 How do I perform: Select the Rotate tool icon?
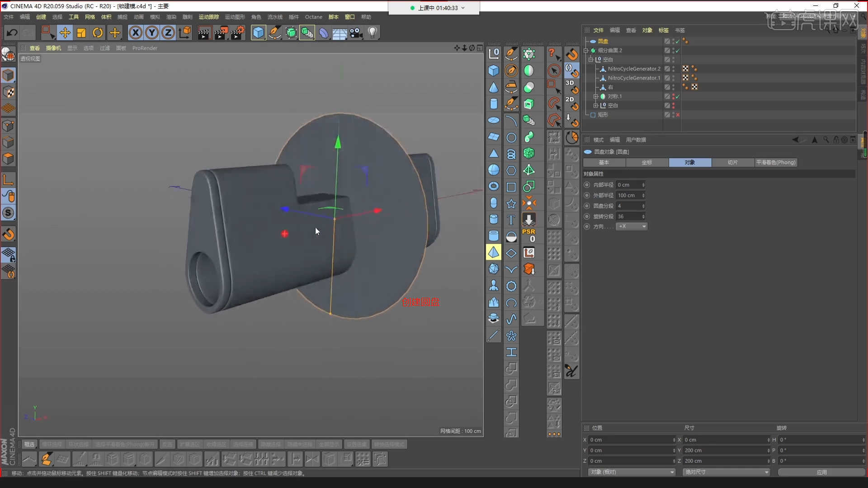pos(98,33)
